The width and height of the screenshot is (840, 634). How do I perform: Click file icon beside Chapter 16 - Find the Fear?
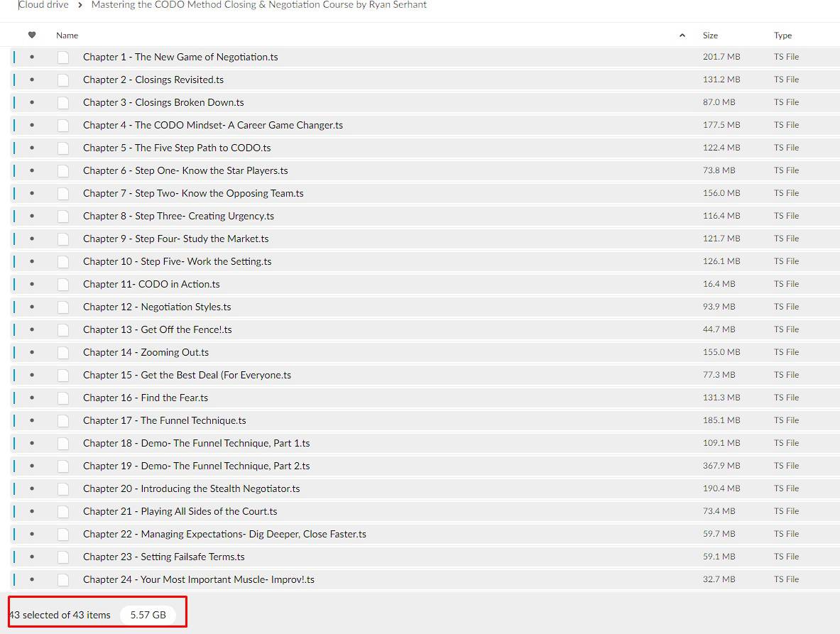63,398
